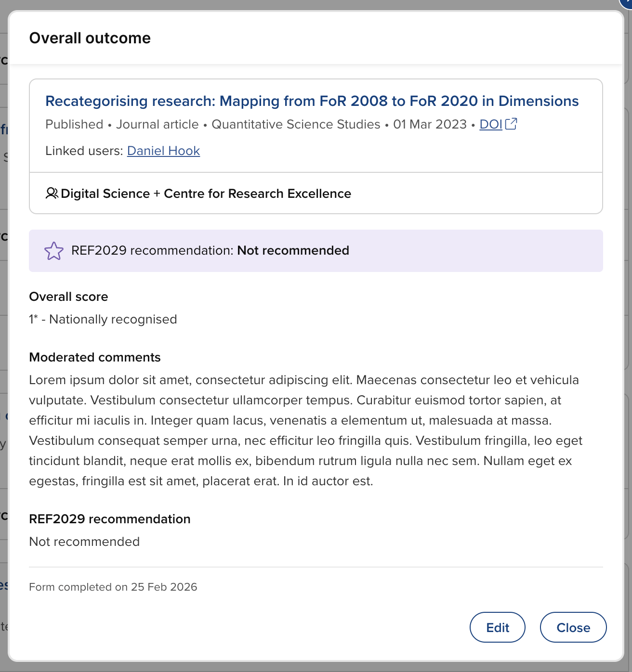
Task: Click the Overall score label
Action: click(68, 297)
